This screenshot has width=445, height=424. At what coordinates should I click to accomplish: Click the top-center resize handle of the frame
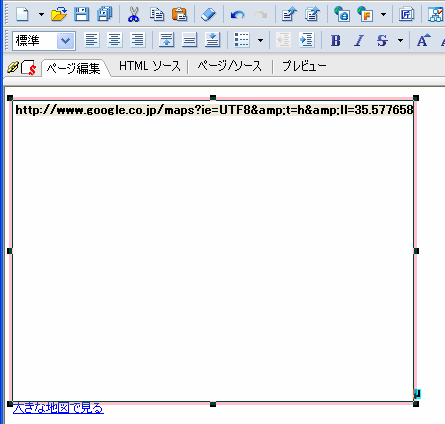coord(213,98)
